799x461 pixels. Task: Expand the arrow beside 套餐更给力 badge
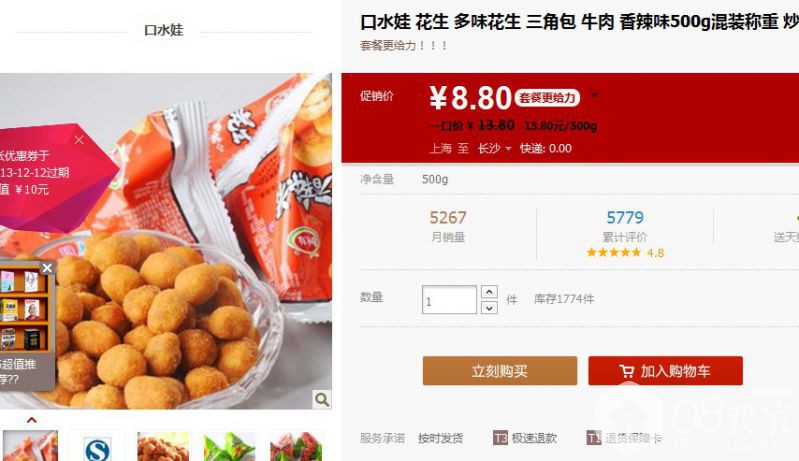(595, 95)
